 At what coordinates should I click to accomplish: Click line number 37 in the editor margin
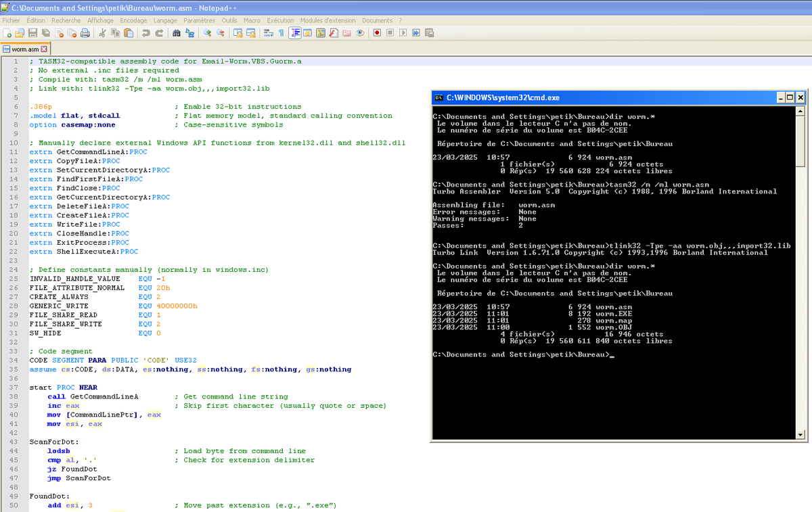click(x=14, y=388)
